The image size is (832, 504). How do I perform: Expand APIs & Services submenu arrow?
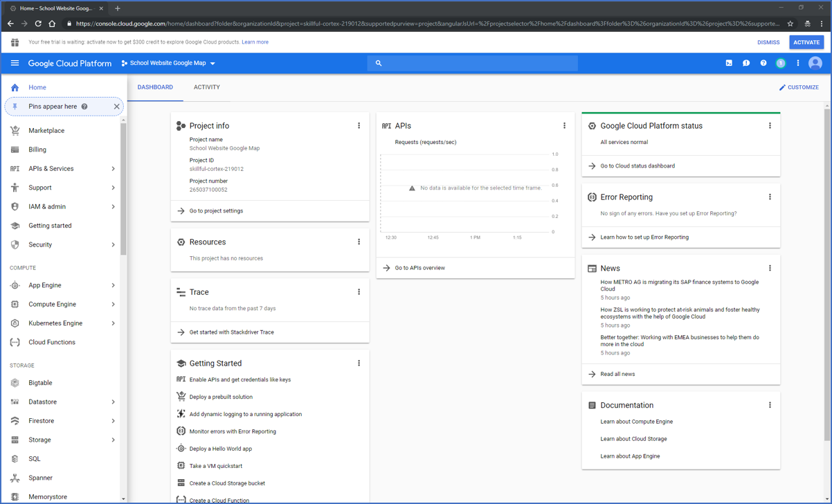tap(113, 169)
